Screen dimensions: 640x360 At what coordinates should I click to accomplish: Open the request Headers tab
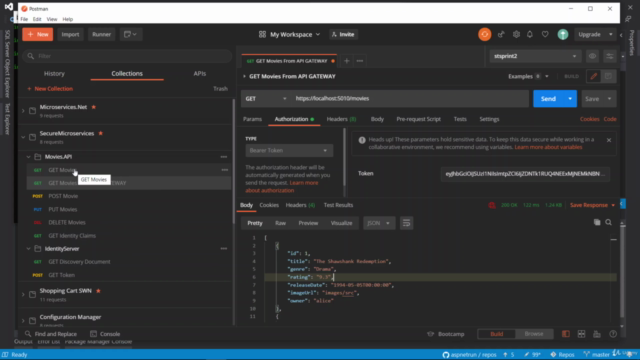[x=341, y=119]
